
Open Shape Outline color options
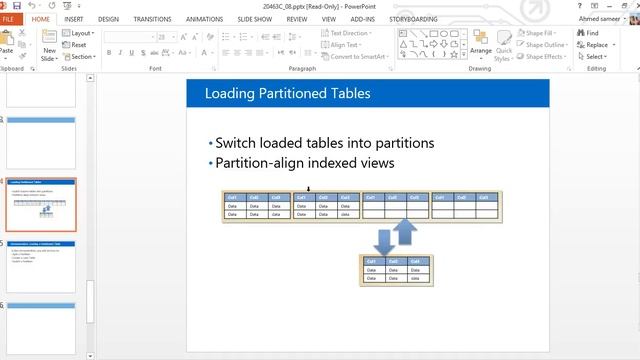point(542,45)
